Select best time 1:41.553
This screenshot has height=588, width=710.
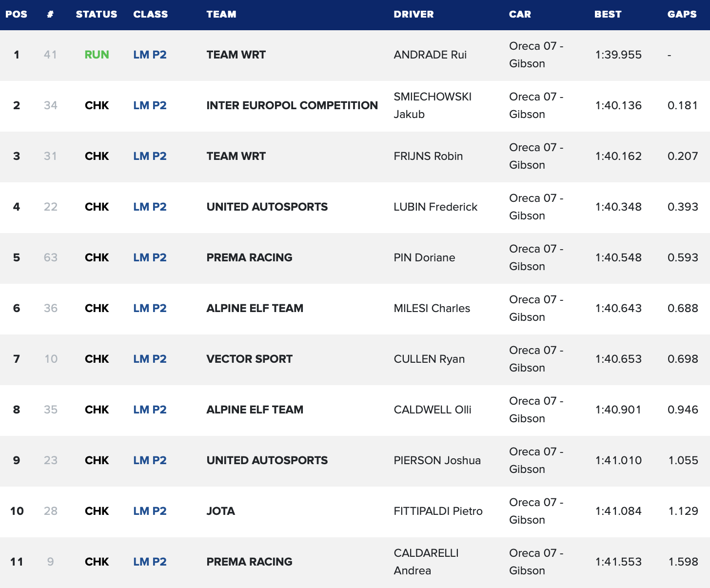click(x=618, y=562)
